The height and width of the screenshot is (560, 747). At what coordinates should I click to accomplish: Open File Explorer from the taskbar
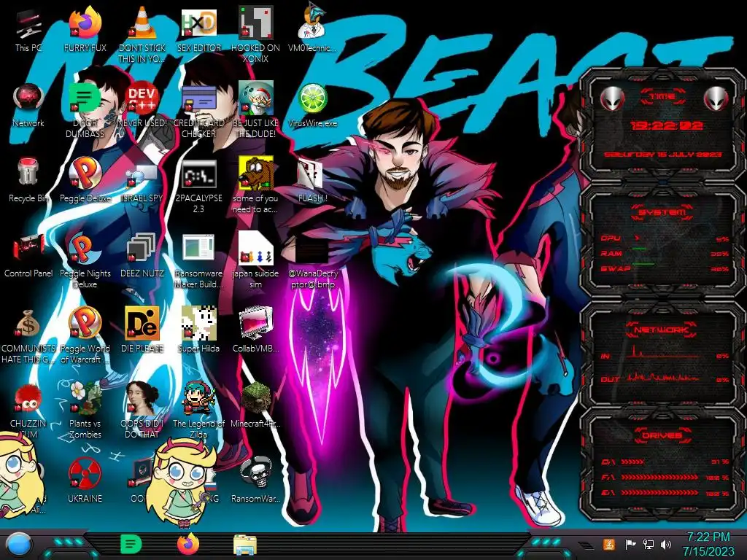pos(245,545)
